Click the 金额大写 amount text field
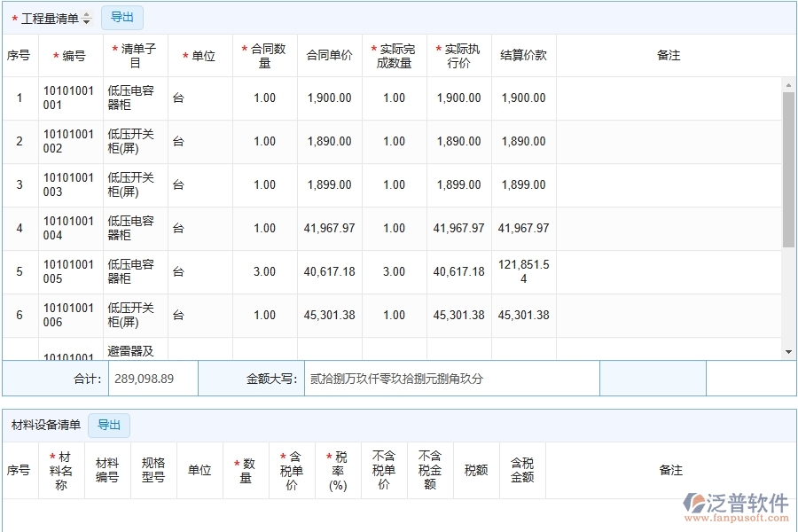Viewport: 798px width, 532px height. coord(452,379)
